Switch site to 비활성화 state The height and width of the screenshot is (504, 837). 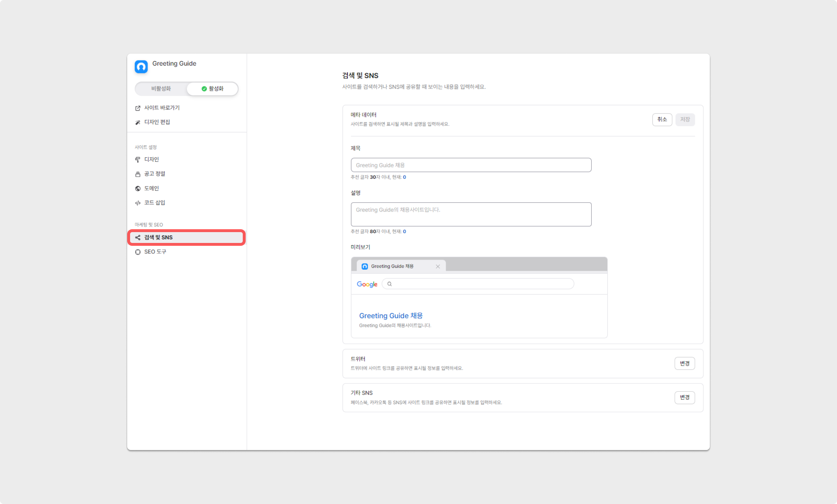161,89
